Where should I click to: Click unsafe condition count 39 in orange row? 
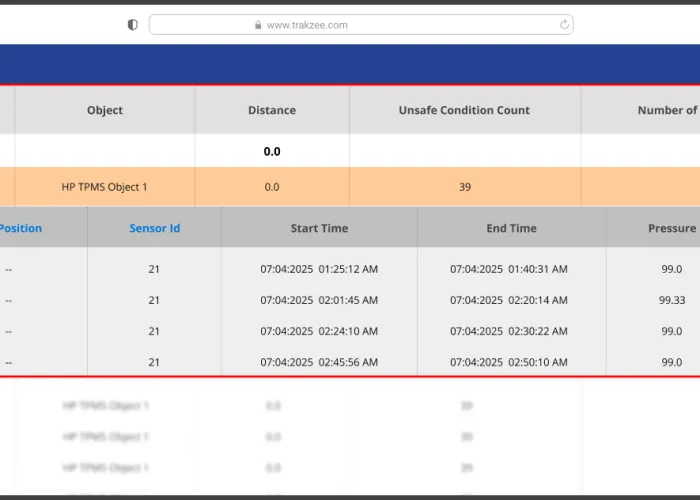464,187
